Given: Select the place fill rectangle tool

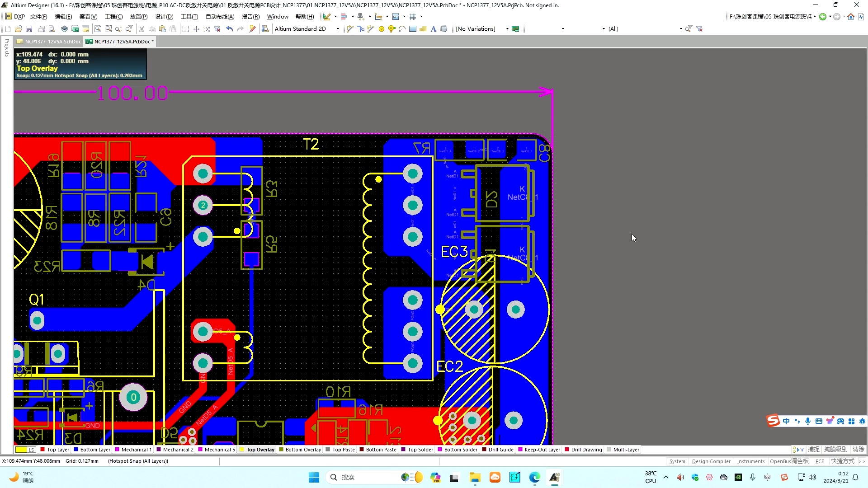Looking at the screenshot, I should [x=412, y=29].
